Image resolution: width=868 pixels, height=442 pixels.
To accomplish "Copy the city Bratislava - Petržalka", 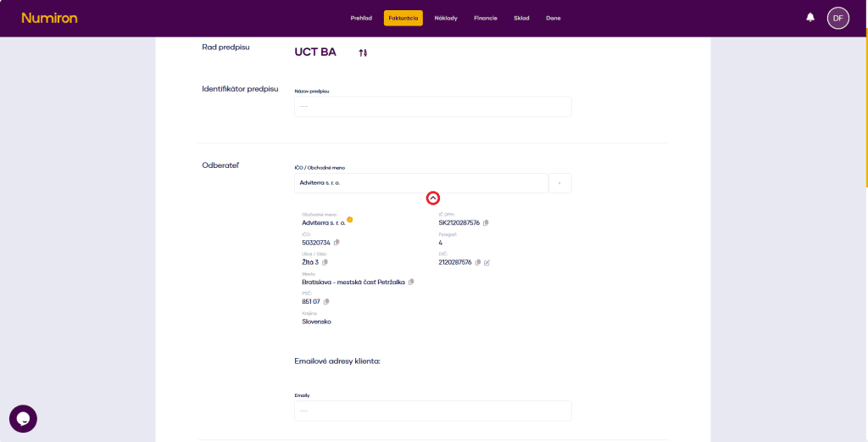I will pos(411,282).
